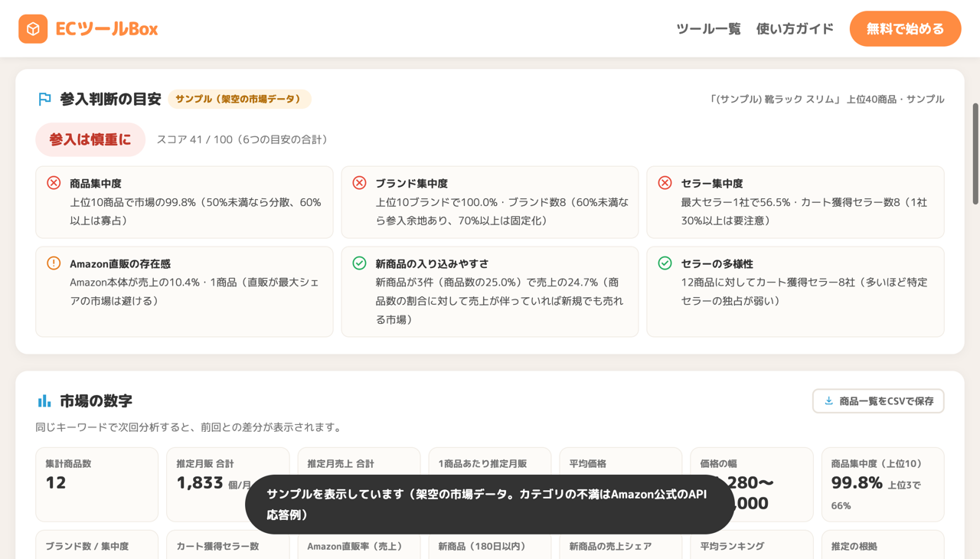
Task: Start free with 無料で始める button
Action: [905, 29]
